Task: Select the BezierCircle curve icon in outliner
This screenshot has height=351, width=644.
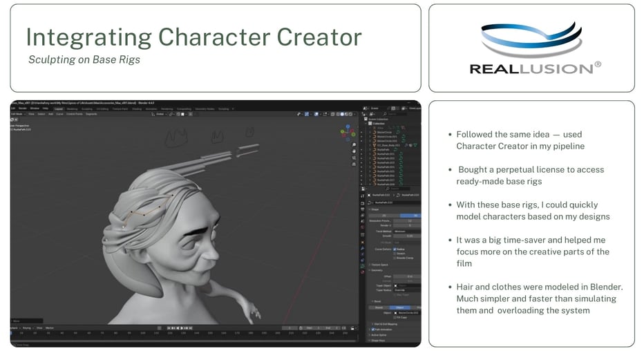Action: point(375,132)
